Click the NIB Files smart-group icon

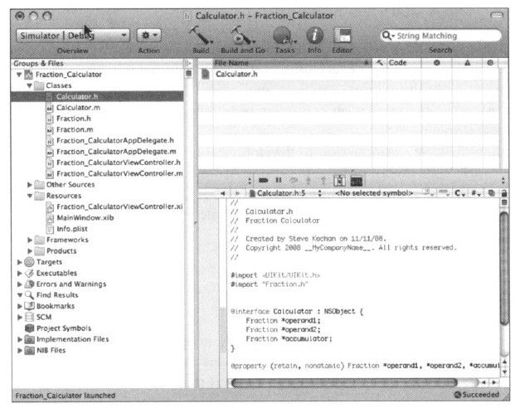(x=29, y=350)
